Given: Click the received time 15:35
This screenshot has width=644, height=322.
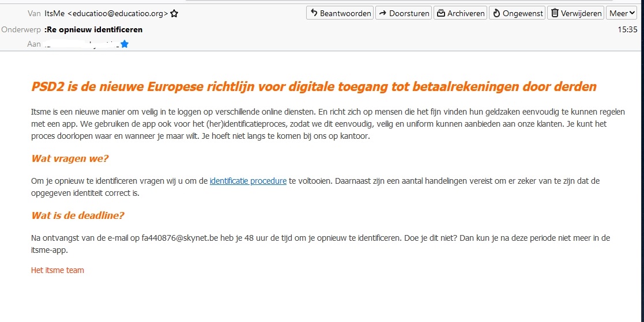Looking at the screenshot, I should point(627,29).
